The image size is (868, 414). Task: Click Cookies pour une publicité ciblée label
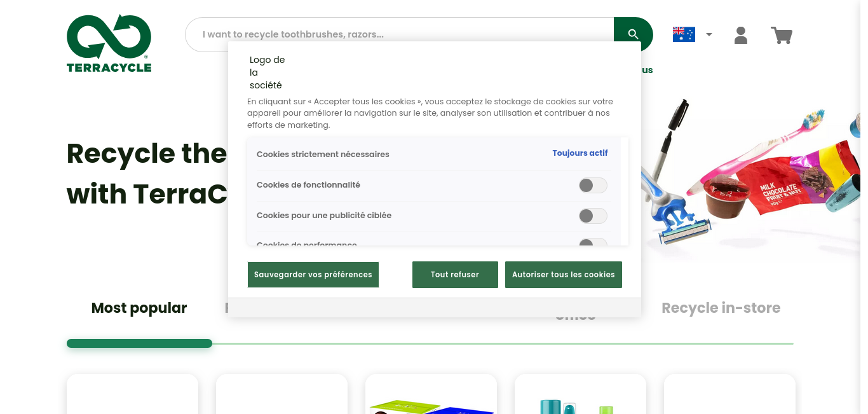pyautogui.click(x=324, y=216)
